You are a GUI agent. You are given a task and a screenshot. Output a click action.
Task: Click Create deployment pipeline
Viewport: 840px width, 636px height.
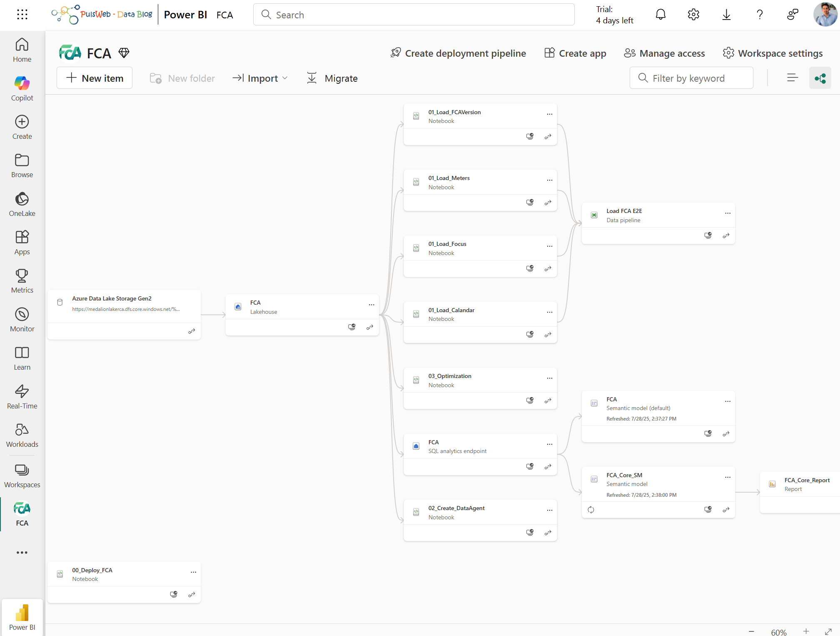458,53
